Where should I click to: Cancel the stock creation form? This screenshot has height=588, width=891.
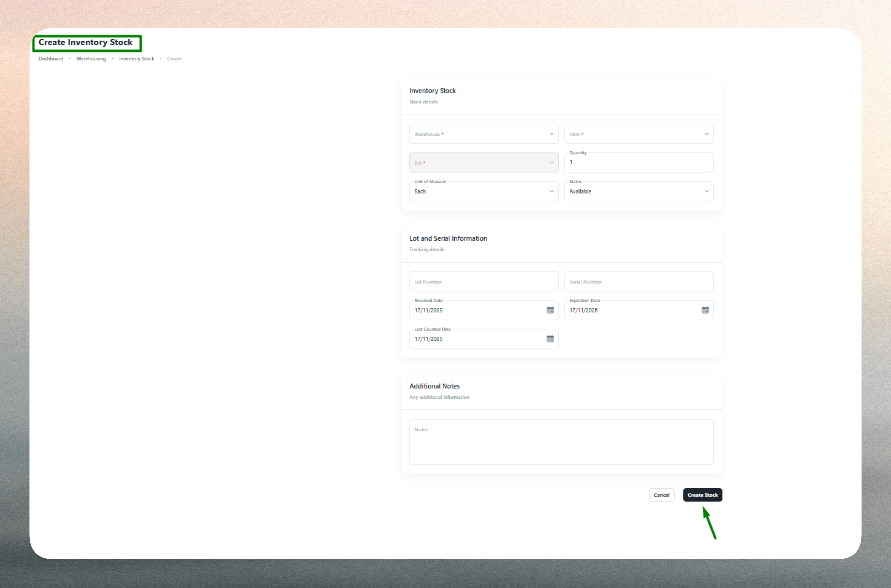(661, 495)
